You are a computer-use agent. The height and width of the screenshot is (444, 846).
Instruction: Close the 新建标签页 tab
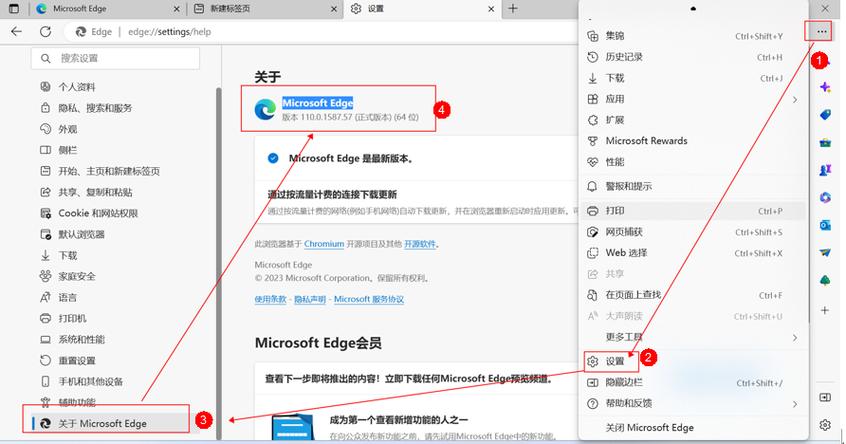pos(334,9)
